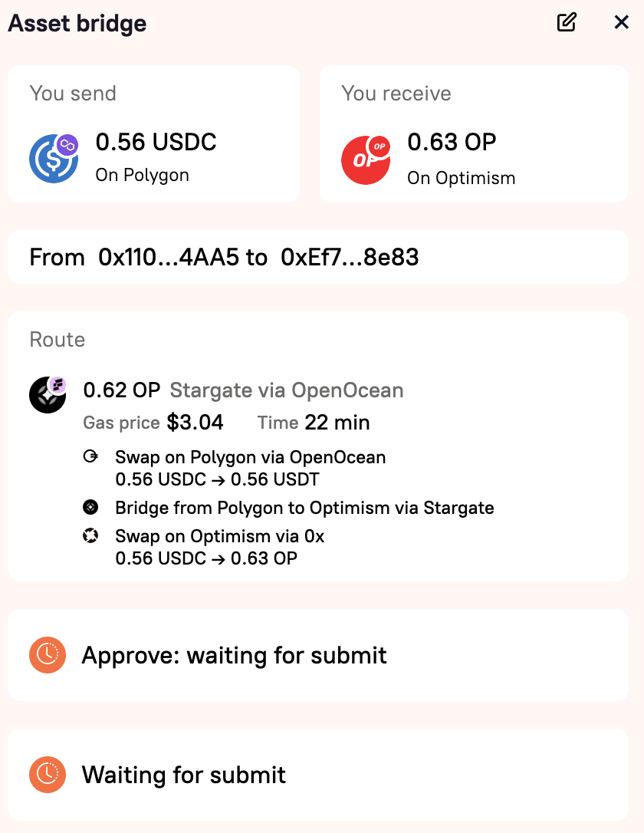Click the USDC token icon
The image size is (644, 833).
pos(54,158)
